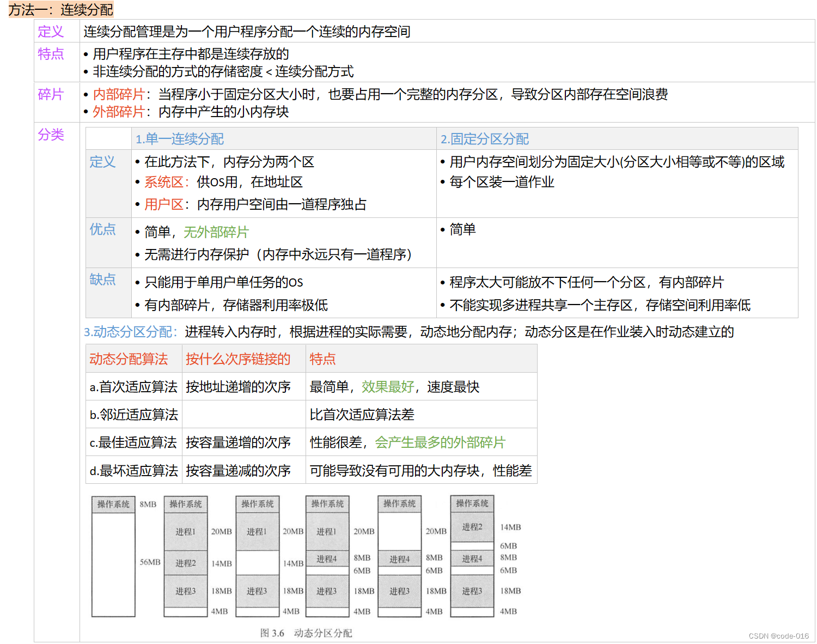This screenshot has height=644, width=817.
Task: Select the 定义 row header
Action: (50, 32)
